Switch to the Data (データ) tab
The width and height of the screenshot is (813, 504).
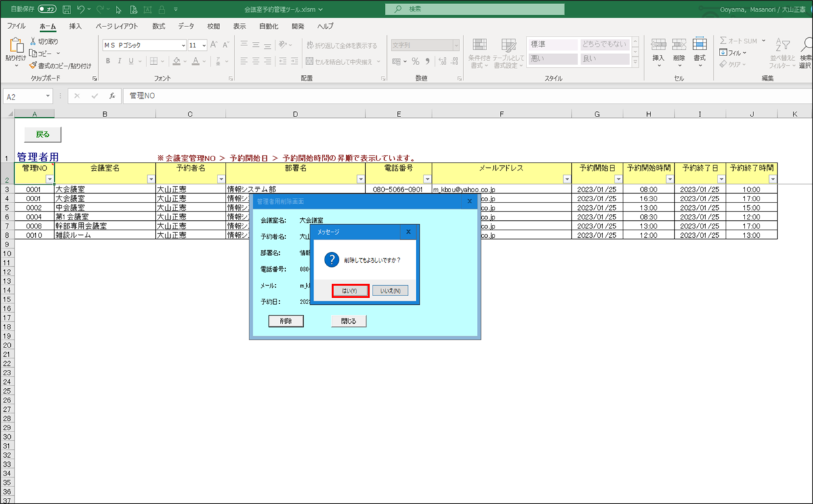coord(186,26)
